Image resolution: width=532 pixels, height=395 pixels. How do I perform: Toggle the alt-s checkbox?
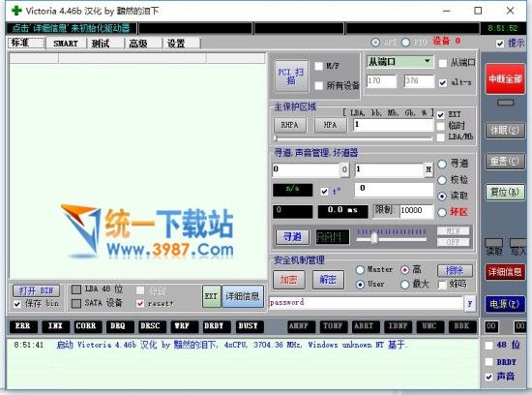click(x=442, y=82)
